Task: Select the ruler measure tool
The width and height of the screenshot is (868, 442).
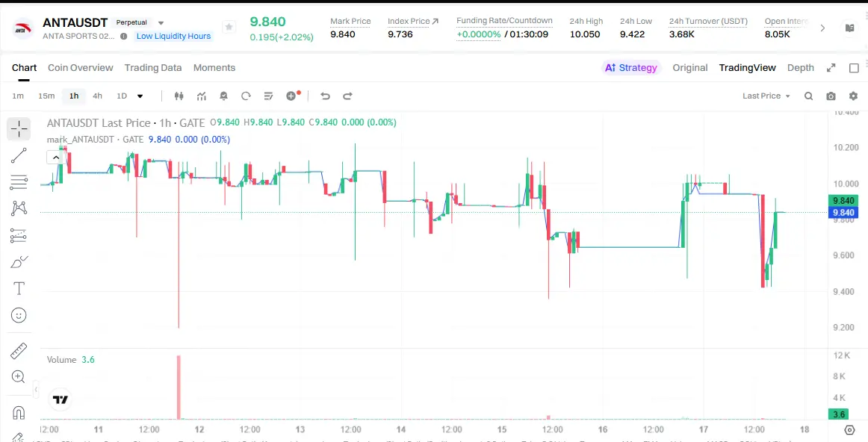Action: tap(19, 351)
